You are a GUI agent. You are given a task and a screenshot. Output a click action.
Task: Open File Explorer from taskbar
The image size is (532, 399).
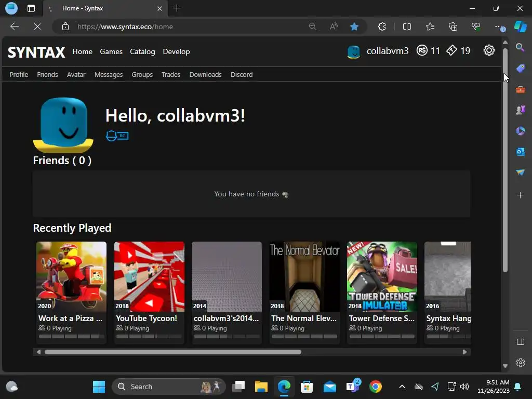click(261, 387)
